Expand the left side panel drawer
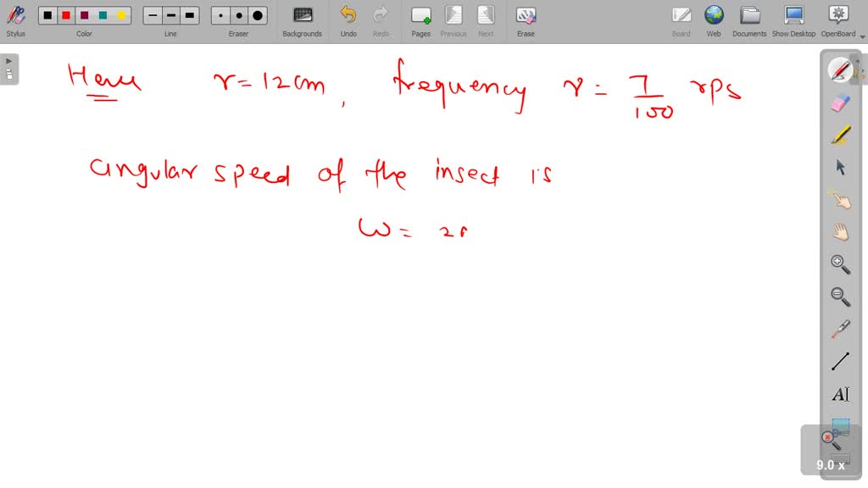 click(8, 61)
